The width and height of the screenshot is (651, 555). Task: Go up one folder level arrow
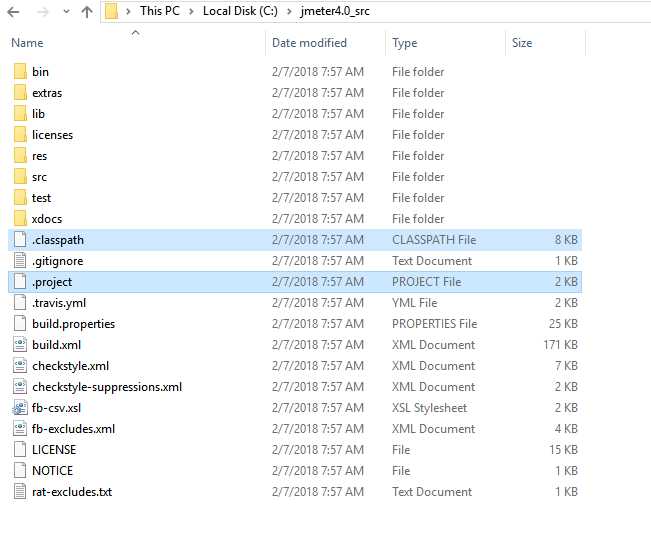pyautogui.click(x=87, y=12)
